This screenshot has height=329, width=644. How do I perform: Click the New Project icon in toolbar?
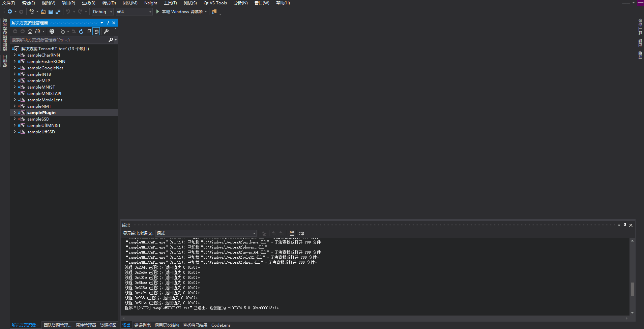coord(31,12)
